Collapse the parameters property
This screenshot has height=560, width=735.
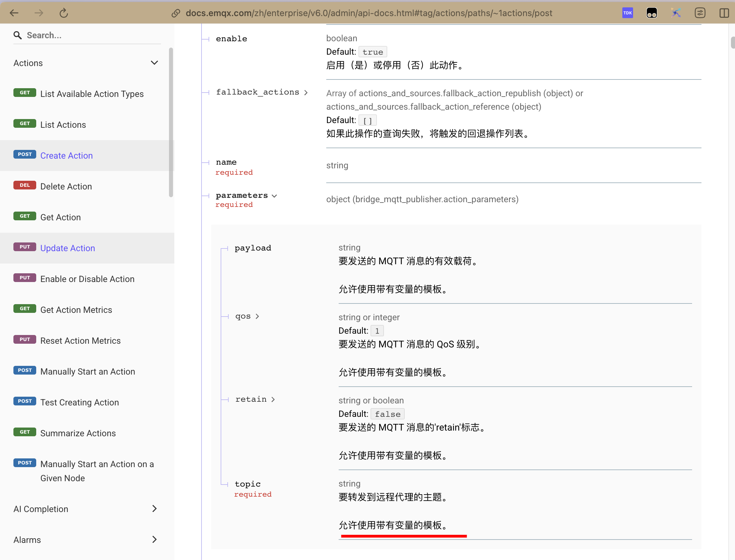pyautogui.click(x=274, y=196)
